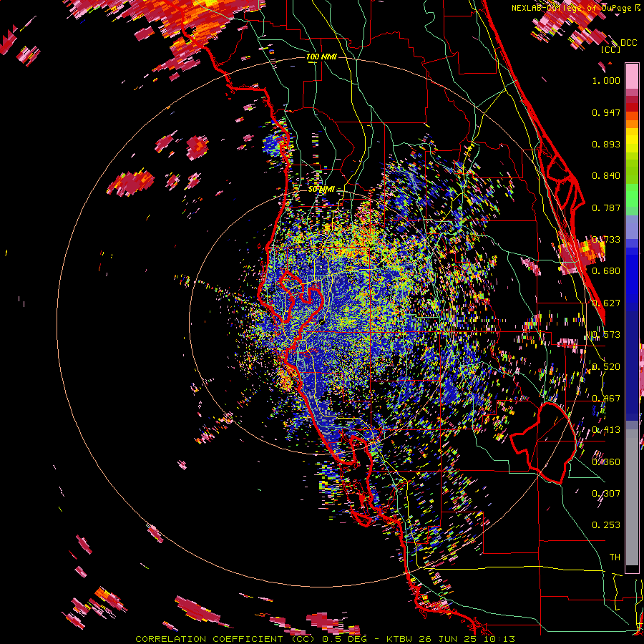
Task: Pick the yellow segment of the color bar
Action: tap(632, 140)
